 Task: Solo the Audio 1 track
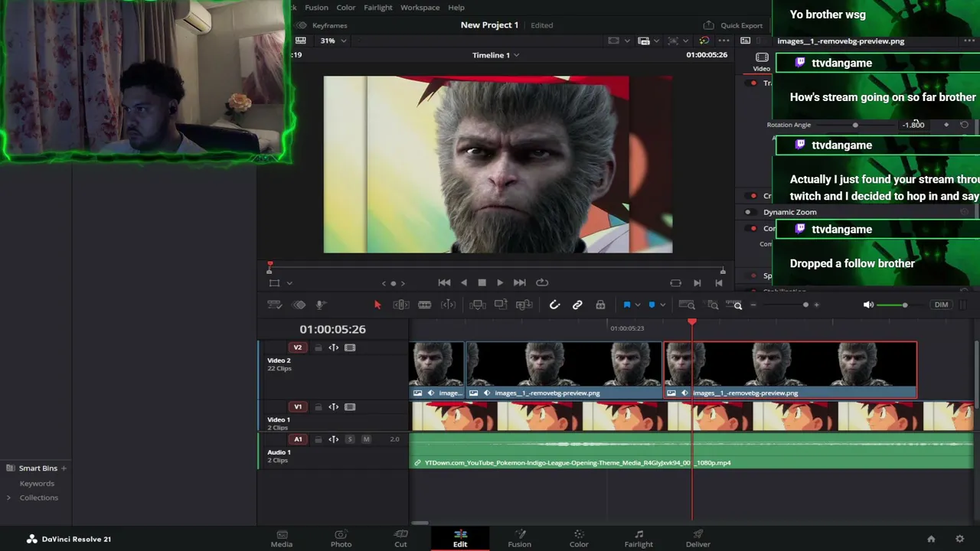(x=350, y=439)
